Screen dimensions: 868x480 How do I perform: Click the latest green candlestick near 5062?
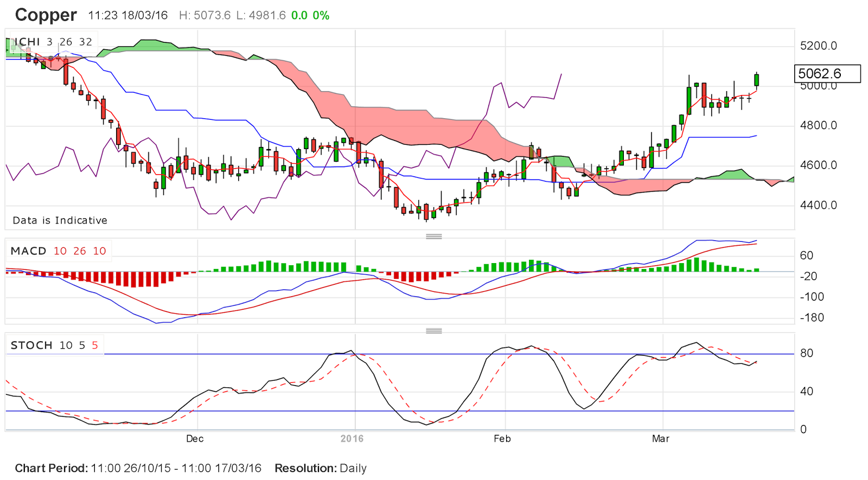757,80
